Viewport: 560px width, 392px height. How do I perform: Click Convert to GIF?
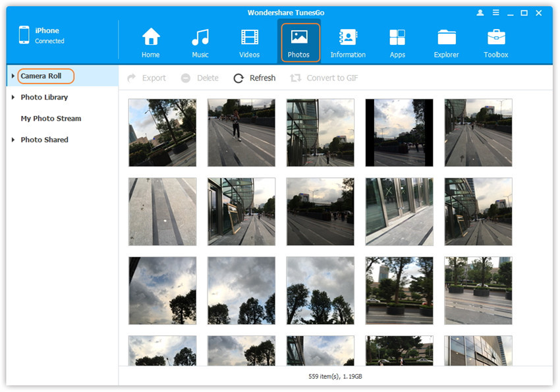tap(323, 78)
